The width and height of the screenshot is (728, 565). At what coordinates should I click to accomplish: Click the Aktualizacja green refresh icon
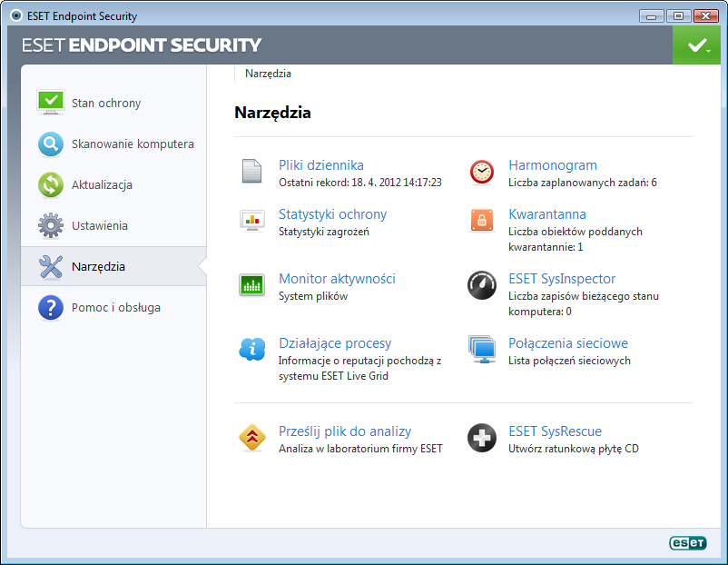pyautogui.click(x=51, y=184)
